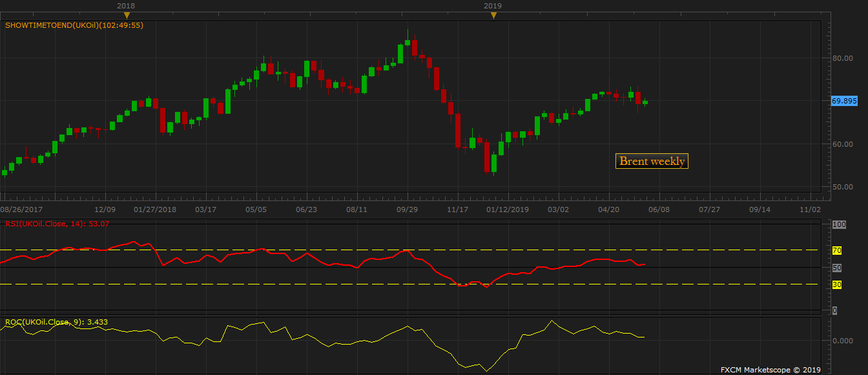Click the 03/02 date axis label
This screenshot has width=868, height=375.
pos(559,209)
